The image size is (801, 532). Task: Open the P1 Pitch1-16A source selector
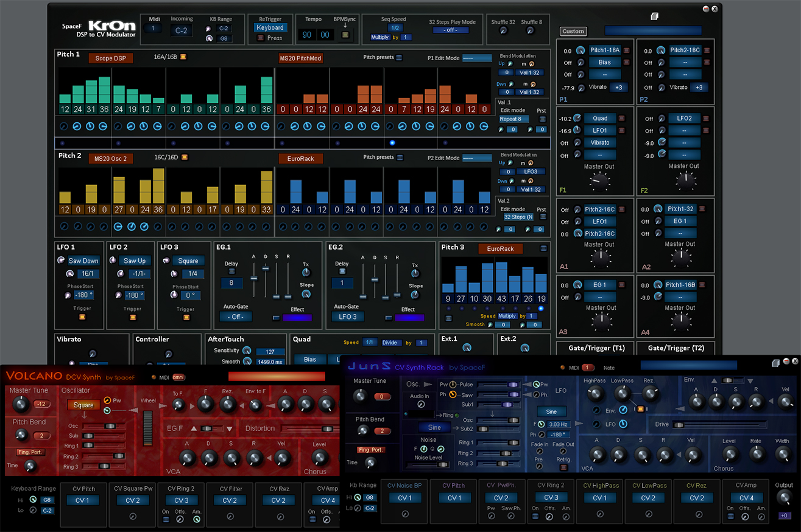coord(604,51)
